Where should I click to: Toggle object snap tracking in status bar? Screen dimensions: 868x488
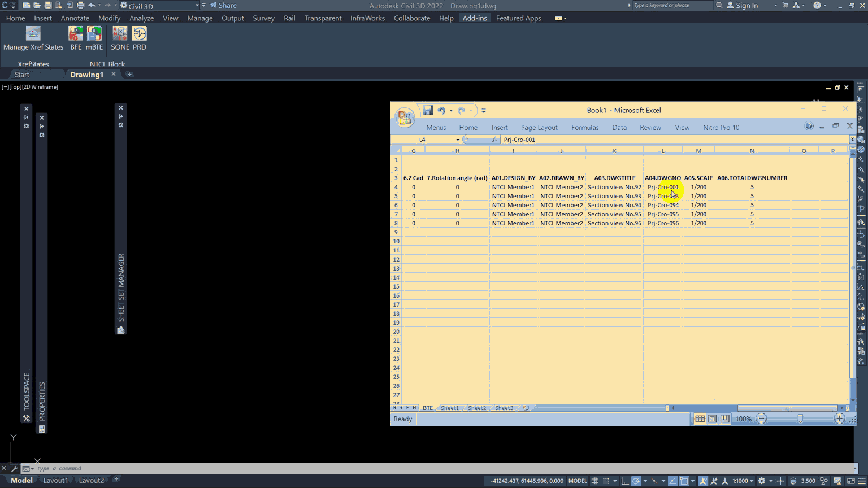(x=672, y=481)
